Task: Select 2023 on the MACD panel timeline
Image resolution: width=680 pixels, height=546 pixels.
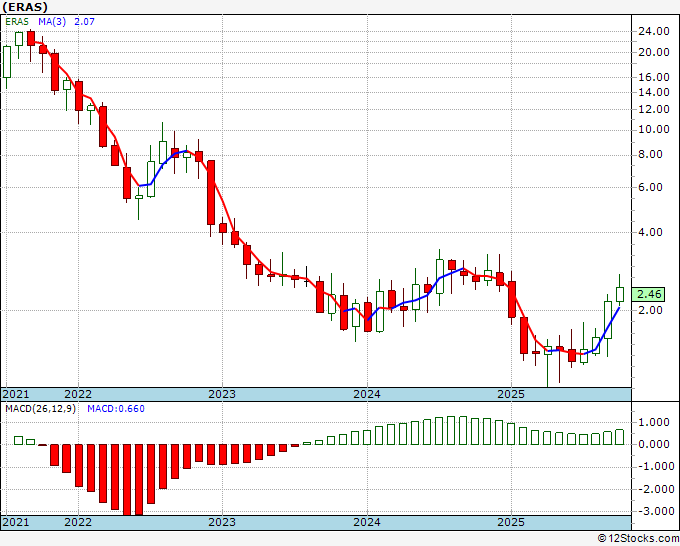Action: click(x=222, y=522)
